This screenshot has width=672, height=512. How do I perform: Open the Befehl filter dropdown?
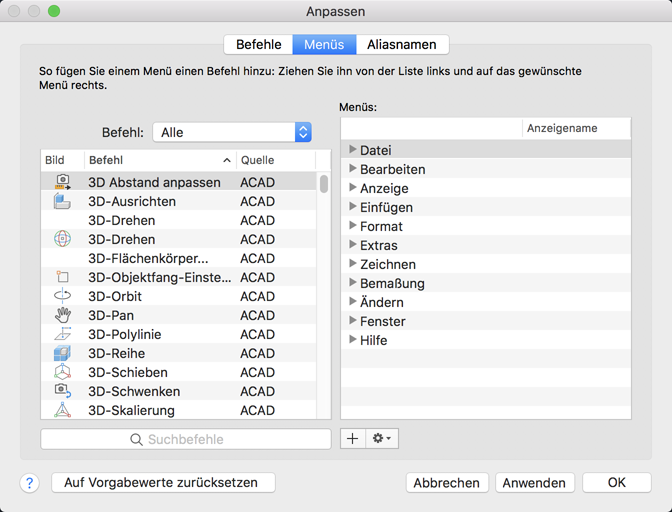(303, 132)
